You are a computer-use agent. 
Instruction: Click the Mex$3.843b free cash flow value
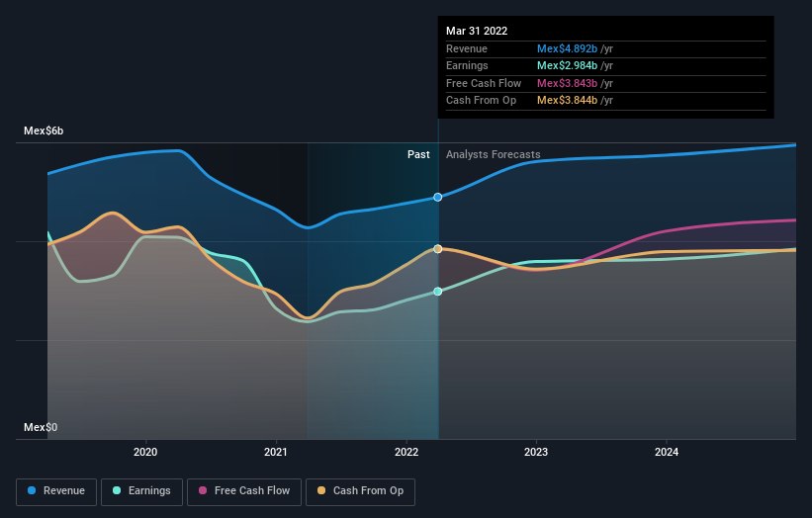pos(567,83)
